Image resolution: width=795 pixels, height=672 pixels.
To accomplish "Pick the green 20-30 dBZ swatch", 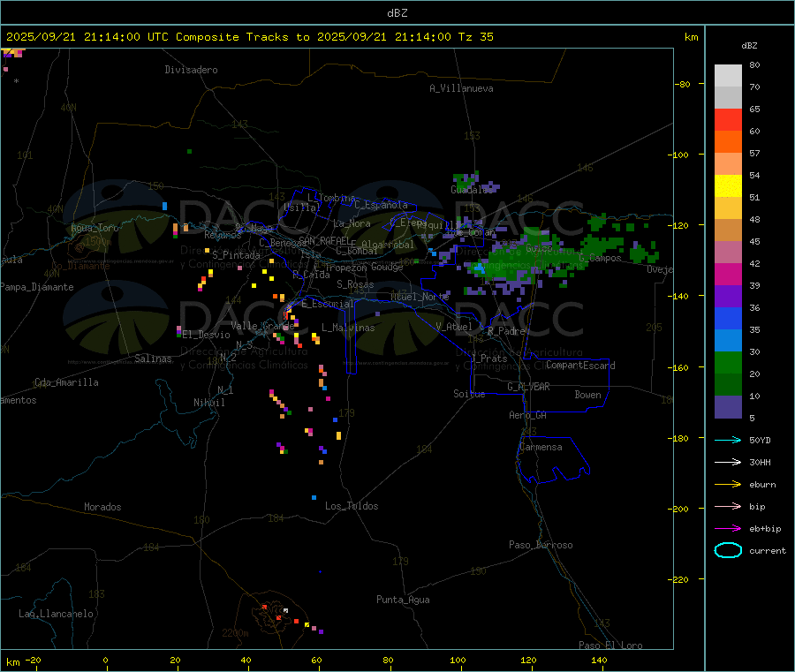I will click(x=728, y=362).
